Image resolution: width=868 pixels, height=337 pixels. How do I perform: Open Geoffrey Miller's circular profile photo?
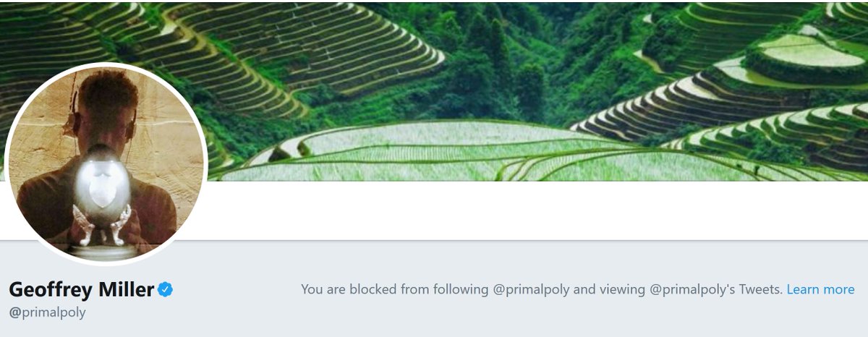pyautogui.click(x=106, y=163)
